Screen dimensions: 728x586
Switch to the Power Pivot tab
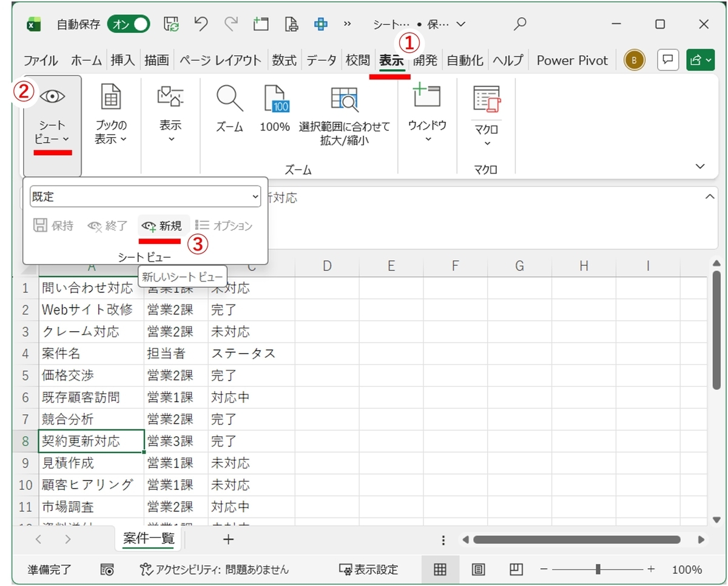(572, 60)
